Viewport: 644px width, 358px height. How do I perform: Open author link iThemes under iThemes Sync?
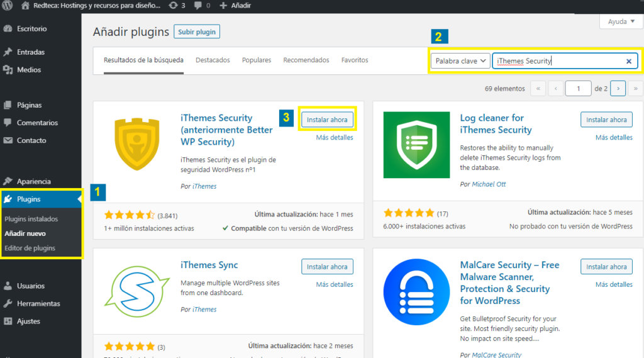(204, 310)
